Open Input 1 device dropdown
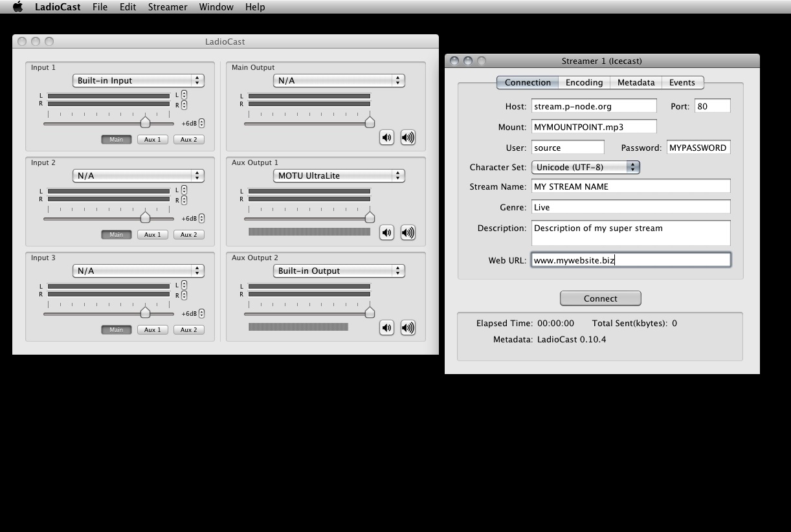This screenshot has height=532, width=791. [138, 81]
